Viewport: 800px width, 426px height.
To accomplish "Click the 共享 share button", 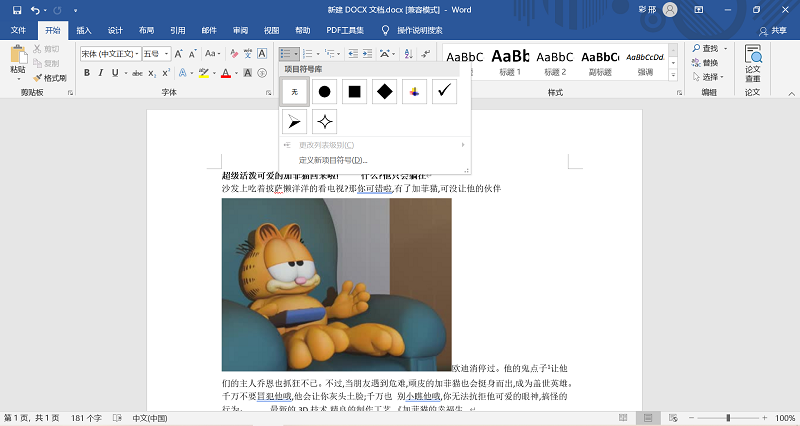I will coord(771,31).
